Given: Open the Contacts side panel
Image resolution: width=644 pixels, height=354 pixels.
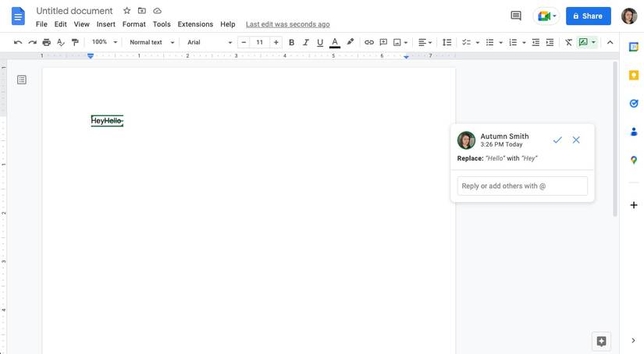Looking at the screenshot, I should [634, 132].
